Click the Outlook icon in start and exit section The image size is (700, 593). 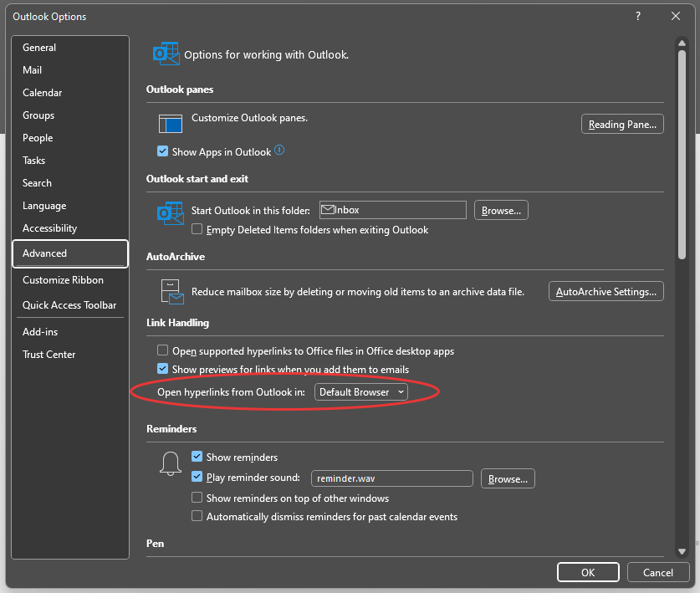170,213
